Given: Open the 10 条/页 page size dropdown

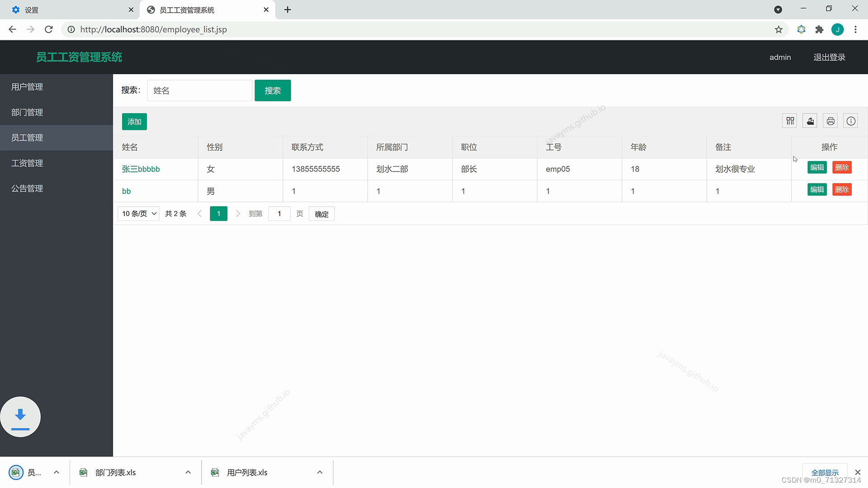Looking at the screenshot, I should pyautogui.click(x=139, y=214).
